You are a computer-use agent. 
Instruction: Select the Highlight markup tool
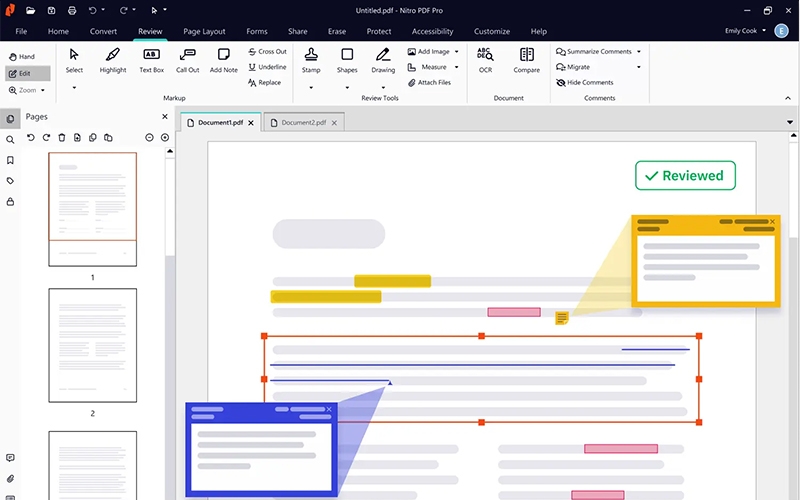click(113, 60)
